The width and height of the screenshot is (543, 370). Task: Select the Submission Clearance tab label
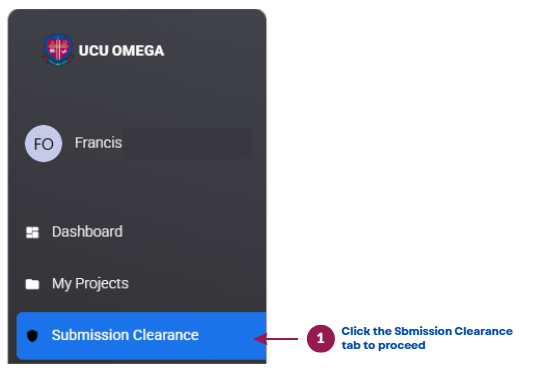click(125, 335)
